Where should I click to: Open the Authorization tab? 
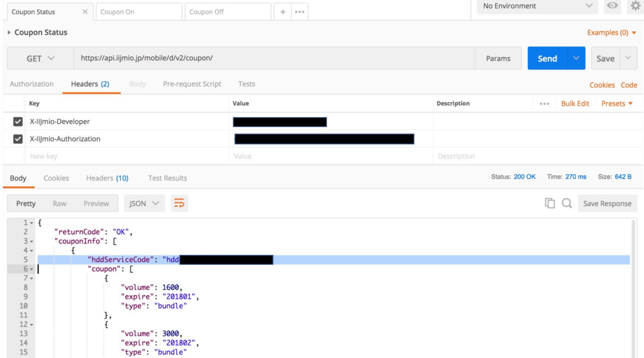[x=31, y=84]
